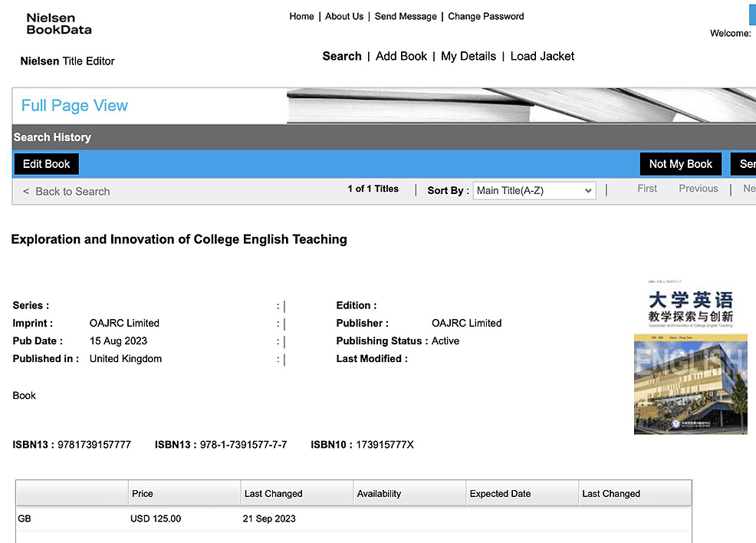Click the Book format label
The width and height of the screenshot is (756, 543).
(24, 396)
